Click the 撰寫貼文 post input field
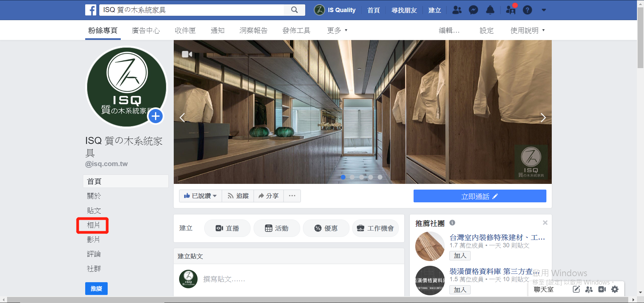 pyautogui.click(x=224, y=279)
